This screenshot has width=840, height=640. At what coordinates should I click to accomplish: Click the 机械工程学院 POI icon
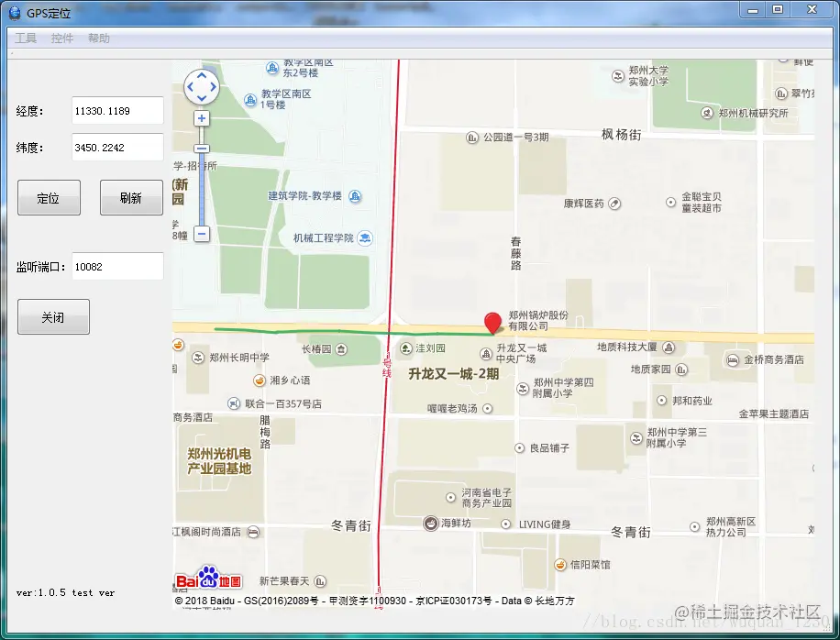pos(365,237)
